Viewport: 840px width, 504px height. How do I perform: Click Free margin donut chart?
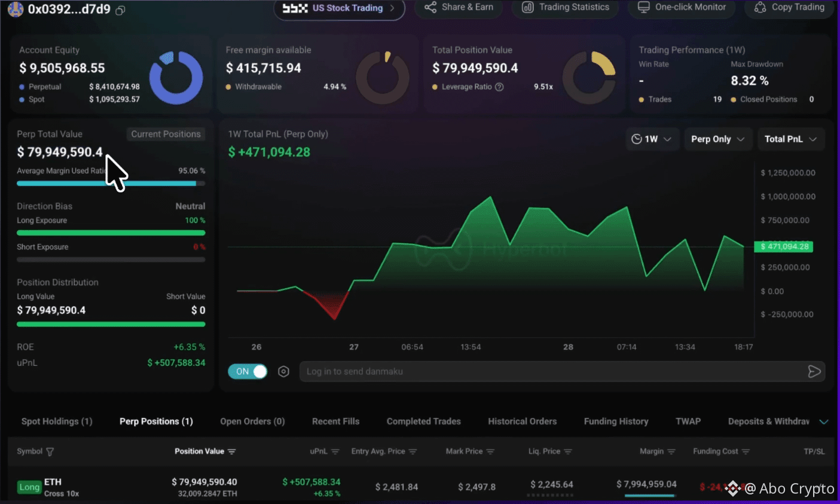[x=383, y=78]
